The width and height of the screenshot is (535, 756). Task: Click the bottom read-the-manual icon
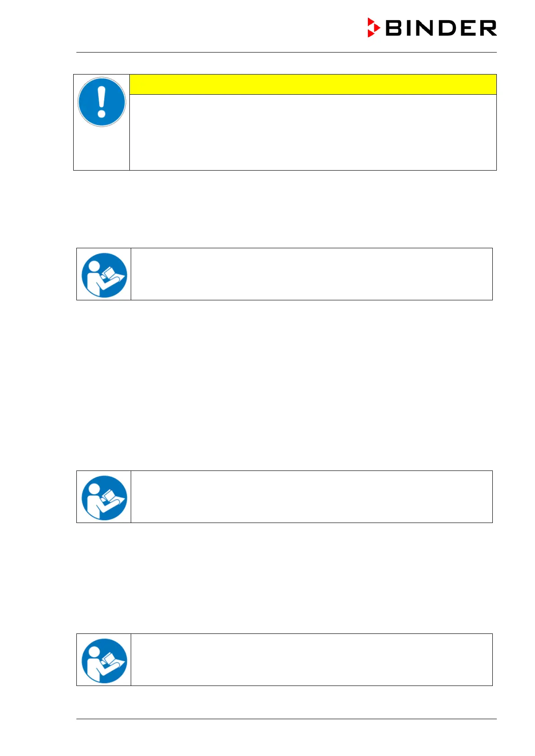(x=104, y=660)
